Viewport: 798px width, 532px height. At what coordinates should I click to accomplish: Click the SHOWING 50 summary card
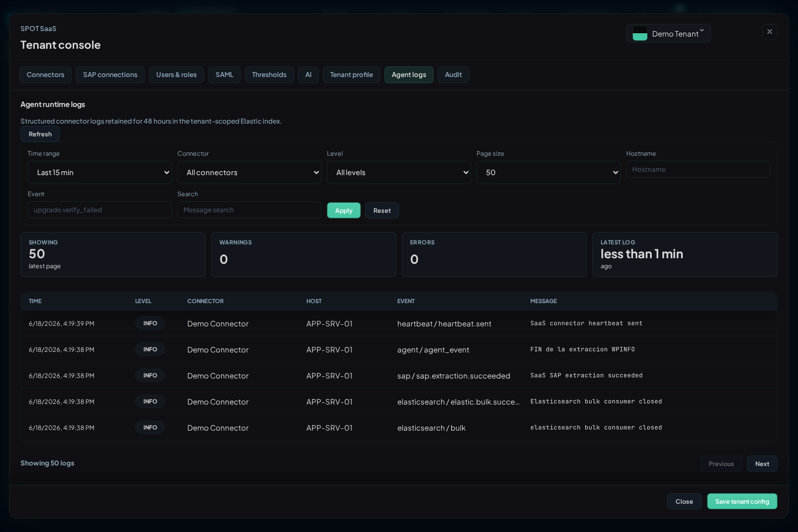tap(113, 254)
